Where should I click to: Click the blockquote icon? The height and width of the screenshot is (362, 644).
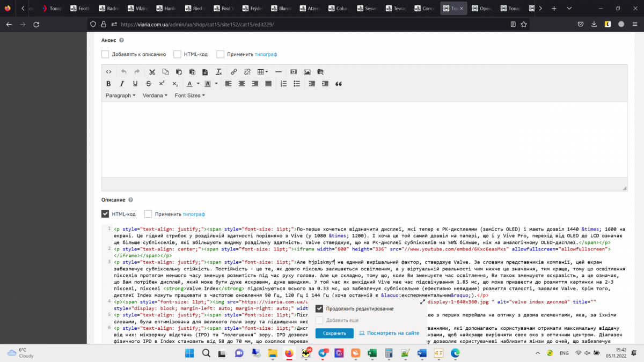(x=339, y=84)
